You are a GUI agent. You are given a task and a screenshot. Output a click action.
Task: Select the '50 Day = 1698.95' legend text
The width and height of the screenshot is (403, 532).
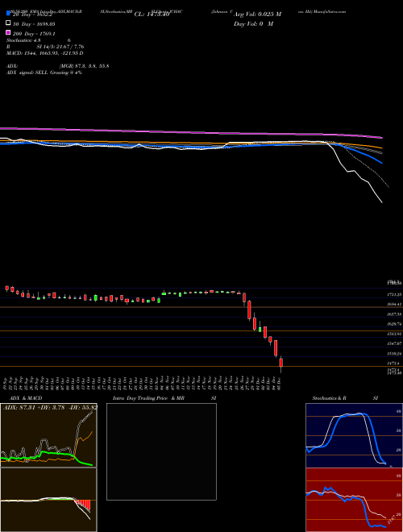pyautogui.click(x=34, y=24)
